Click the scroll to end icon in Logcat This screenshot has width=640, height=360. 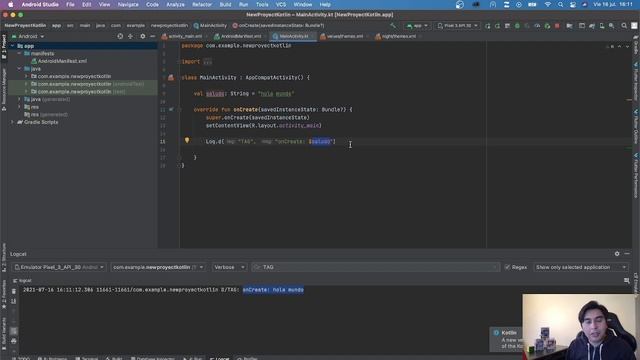[13, 301]
